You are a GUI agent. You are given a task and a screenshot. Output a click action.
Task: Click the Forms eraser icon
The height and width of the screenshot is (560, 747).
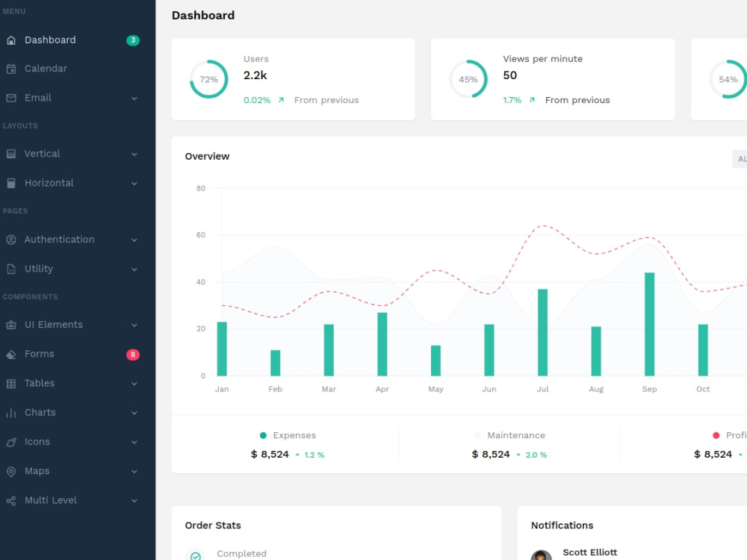pyautogui.click(x=11, y=355)
